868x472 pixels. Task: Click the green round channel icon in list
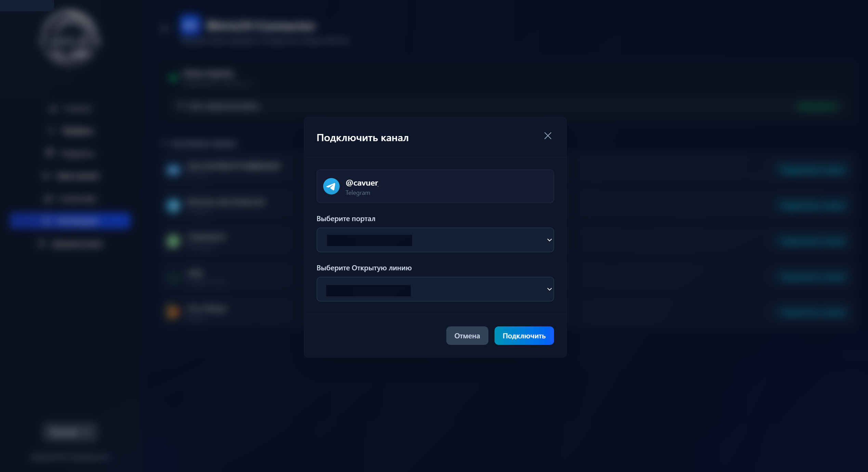click(173, 241)
